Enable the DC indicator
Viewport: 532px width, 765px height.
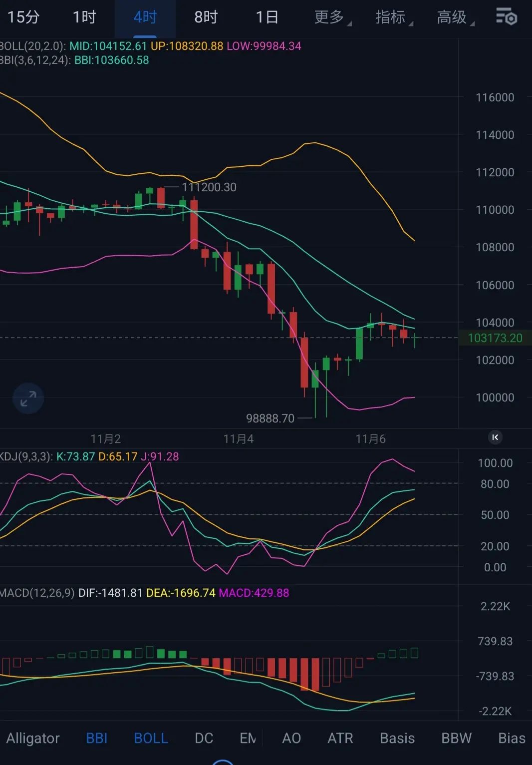(204, 738)
